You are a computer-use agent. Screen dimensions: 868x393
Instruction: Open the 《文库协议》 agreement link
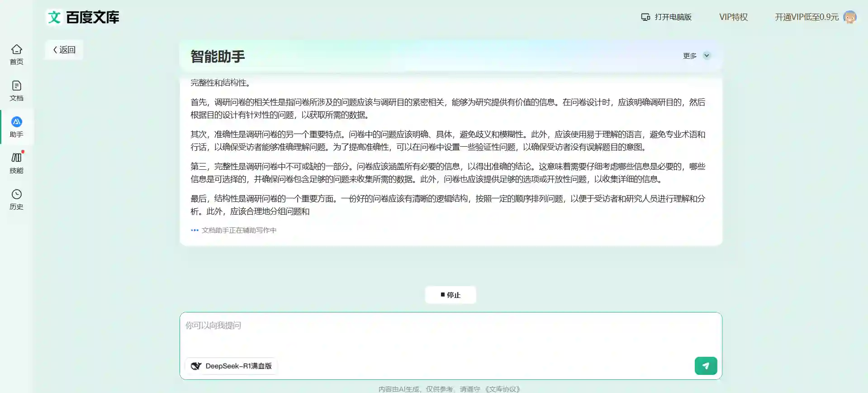503,389
